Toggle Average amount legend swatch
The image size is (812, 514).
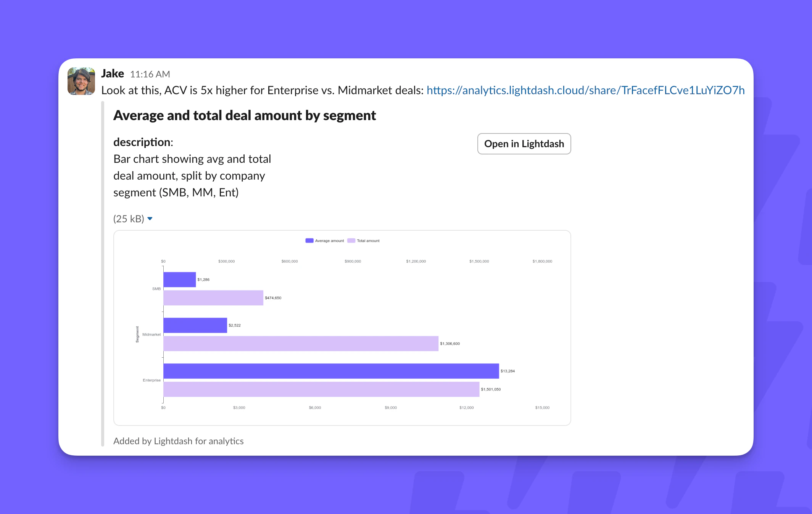click(309, 241)
